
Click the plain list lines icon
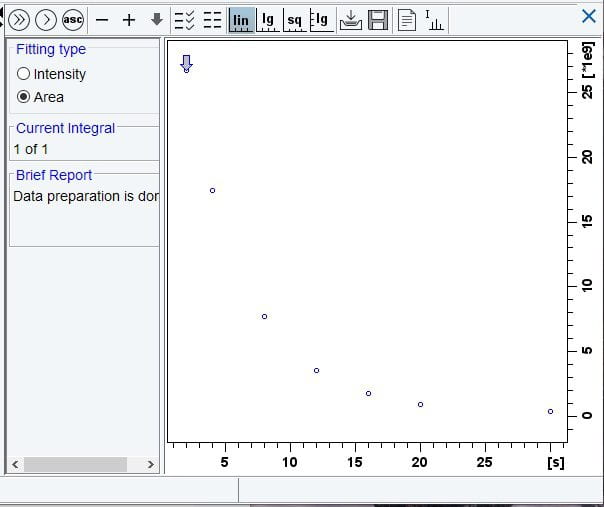pyautogui.click(x=212, y=20)
